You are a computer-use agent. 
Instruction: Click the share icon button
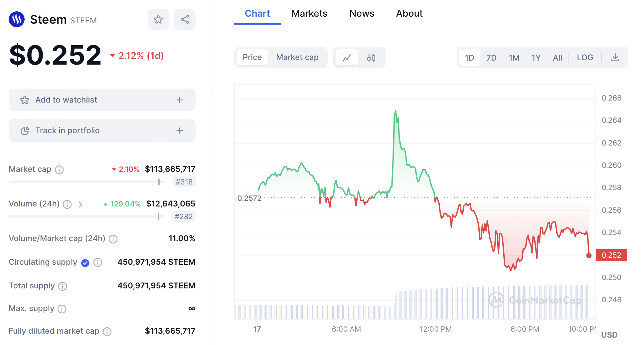(185, 20)
